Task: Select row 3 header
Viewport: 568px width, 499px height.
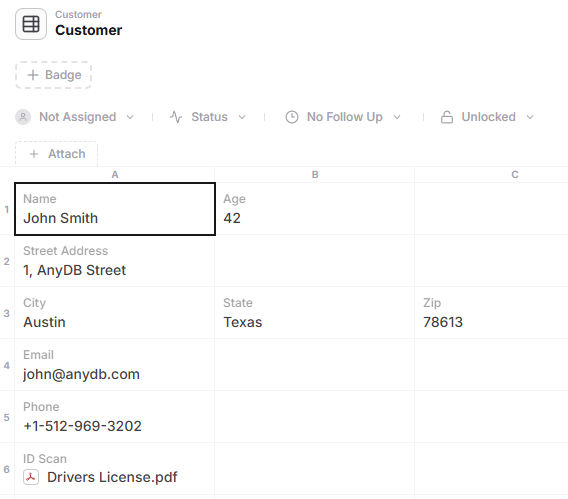Action: [7, 313]
